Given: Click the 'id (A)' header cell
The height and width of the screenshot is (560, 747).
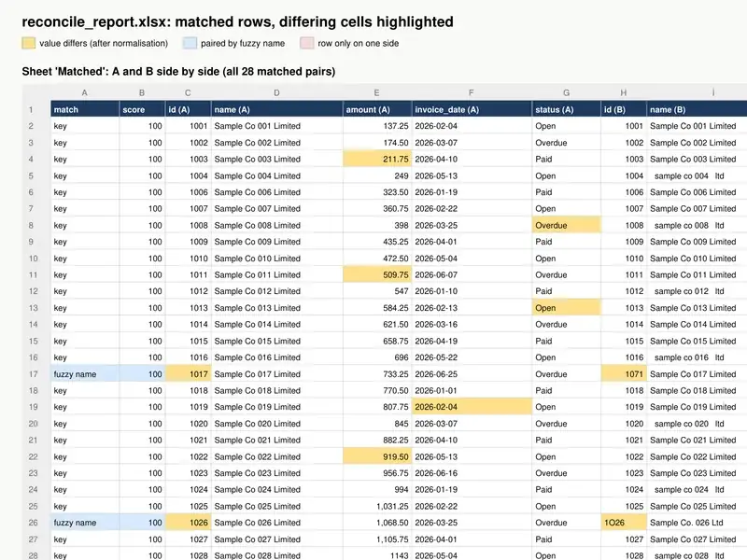Looking at the screenshot, I should (x=189, y=109).
